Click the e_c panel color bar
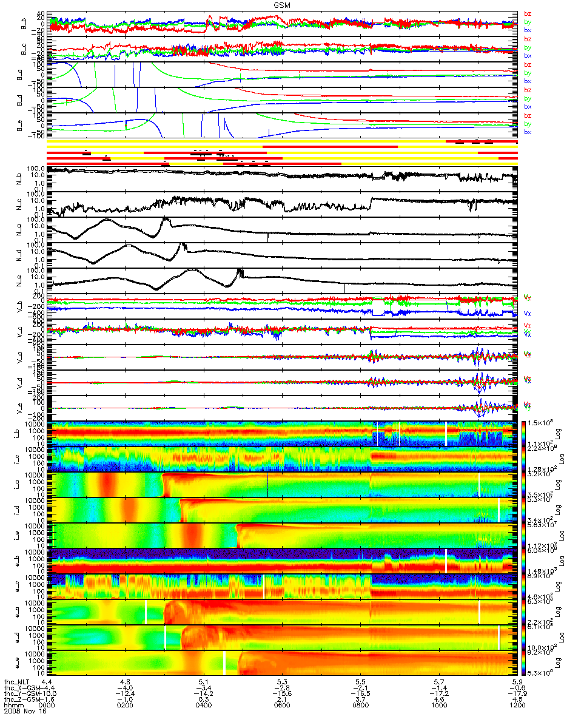The height and width of the screenshot is (728, 564). click(524, 587)
